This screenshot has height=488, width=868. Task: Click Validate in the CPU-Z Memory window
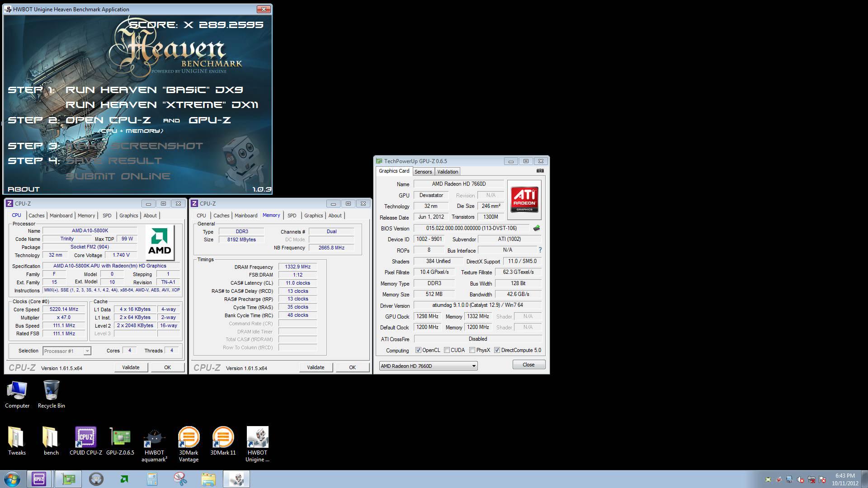click(x=316, y=367)
